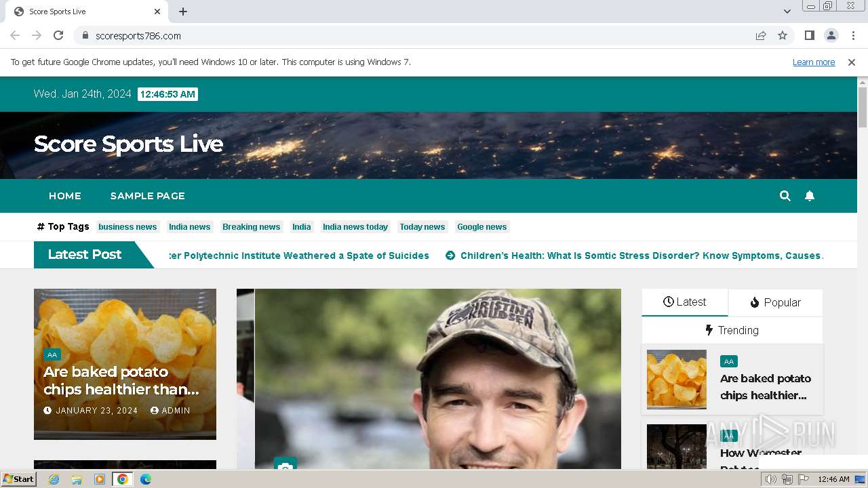
Task: Dismiss the Chrome update notification bar
Action: click(852, 62)
